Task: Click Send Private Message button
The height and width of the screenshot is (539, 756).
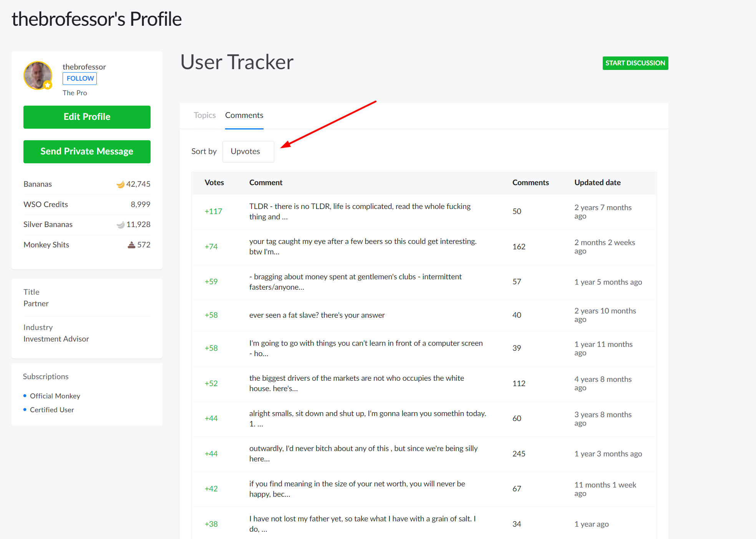Action: click(87, 151)
